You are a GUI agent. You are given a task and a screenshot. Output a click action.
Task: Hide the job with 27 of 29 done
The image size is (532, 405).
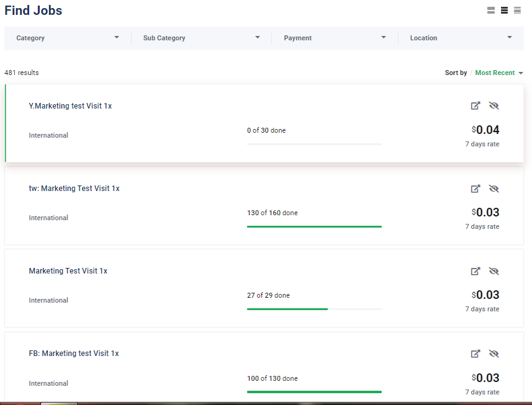pos(494,271)
